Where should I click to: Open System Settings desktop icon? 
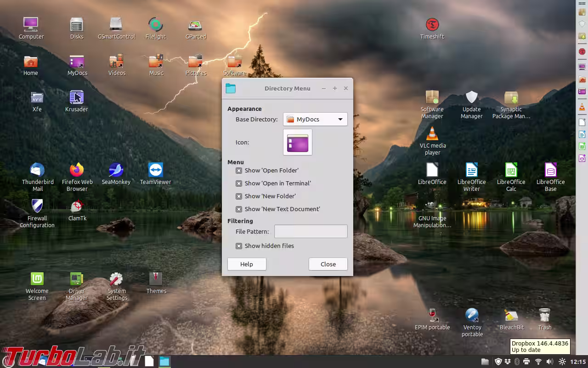point(117,286)
